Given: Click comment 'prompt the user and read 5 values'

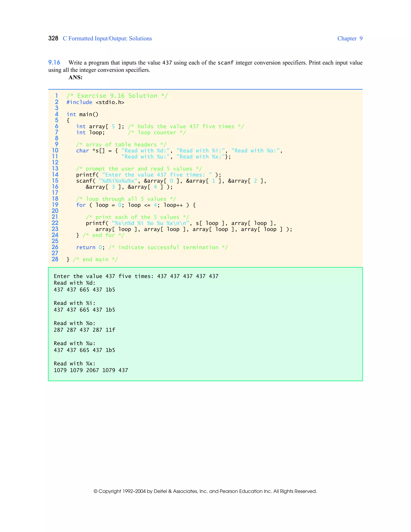Looking at the screenshot, I should 139,169.
